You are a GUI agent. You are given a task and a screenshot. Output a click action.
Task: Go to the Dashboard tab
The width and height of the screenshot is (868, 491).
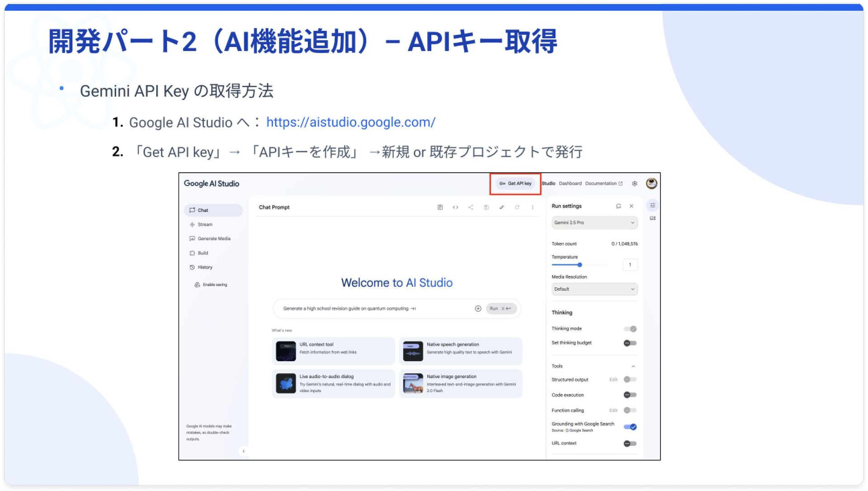[x=570, y=184]
